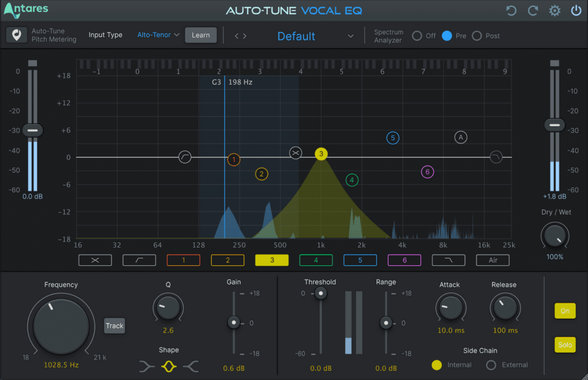Click the Learn button
The height and width of the screenshot is (380, 588).
click(x=200, y=35)
